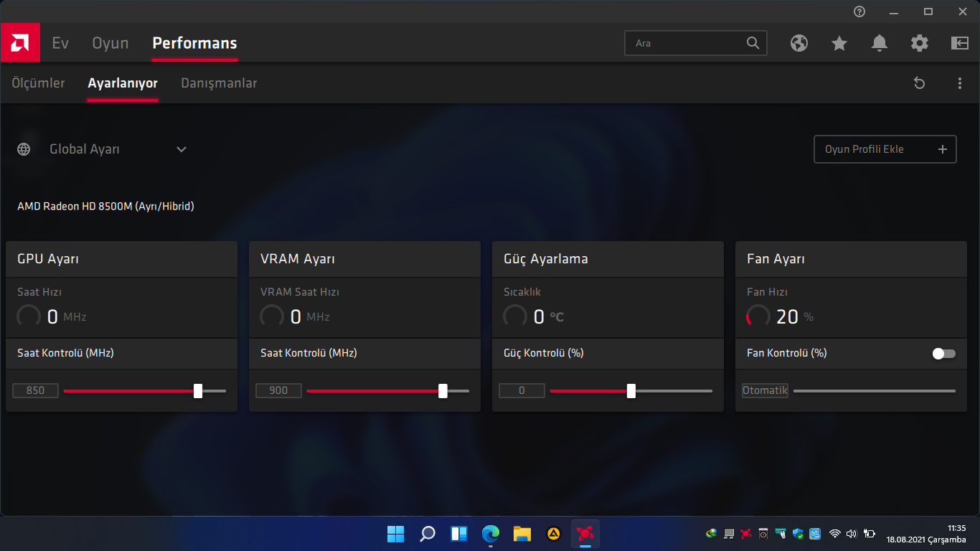The height and width of the screenshot is (551, 980).
Task: Expand the Global Ayarı dropdown
Action: (182, 149)
